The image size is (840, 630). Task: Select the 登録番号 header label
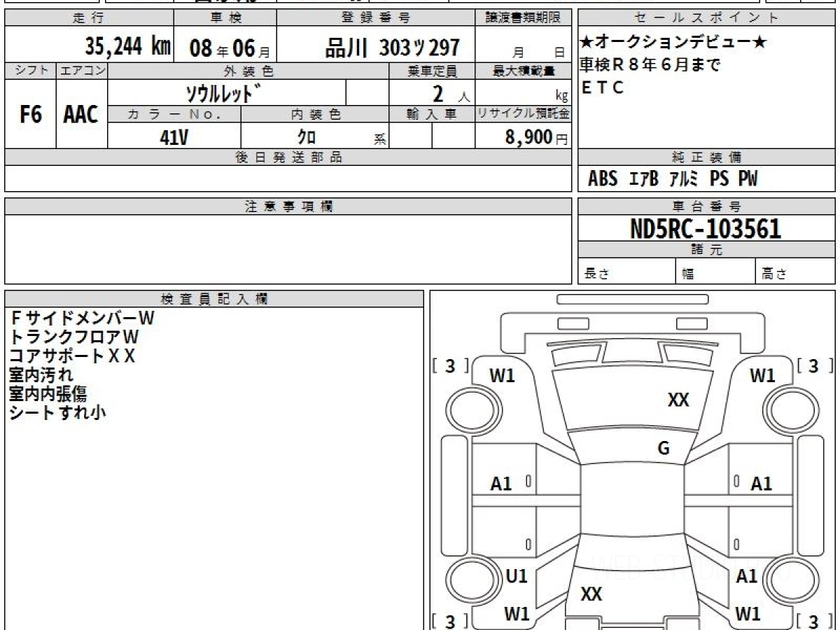pyautogui.click(x=376, y=18)
